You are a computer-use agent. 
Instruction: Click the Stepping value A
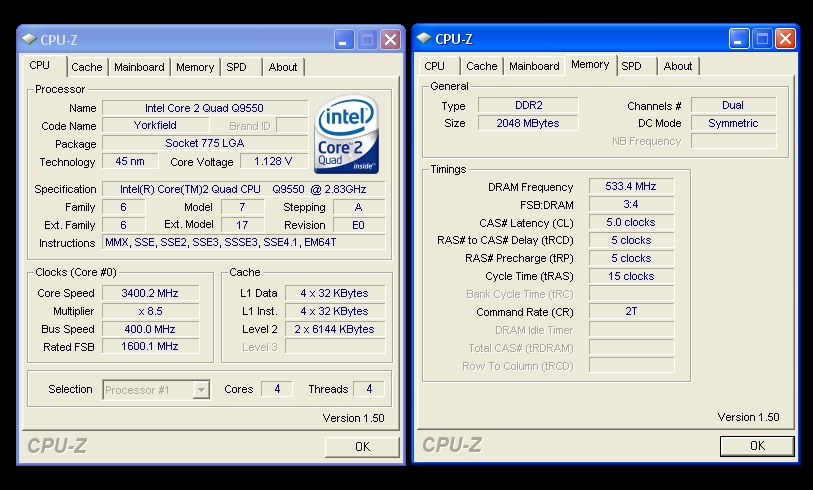pos(359,207)
